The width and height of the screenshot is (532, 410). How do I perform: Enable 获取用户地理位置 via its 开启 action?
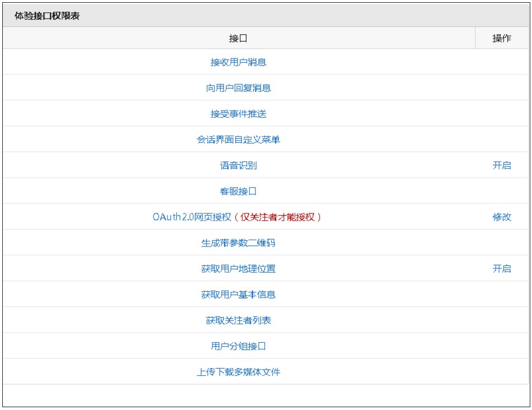(502, 268)
